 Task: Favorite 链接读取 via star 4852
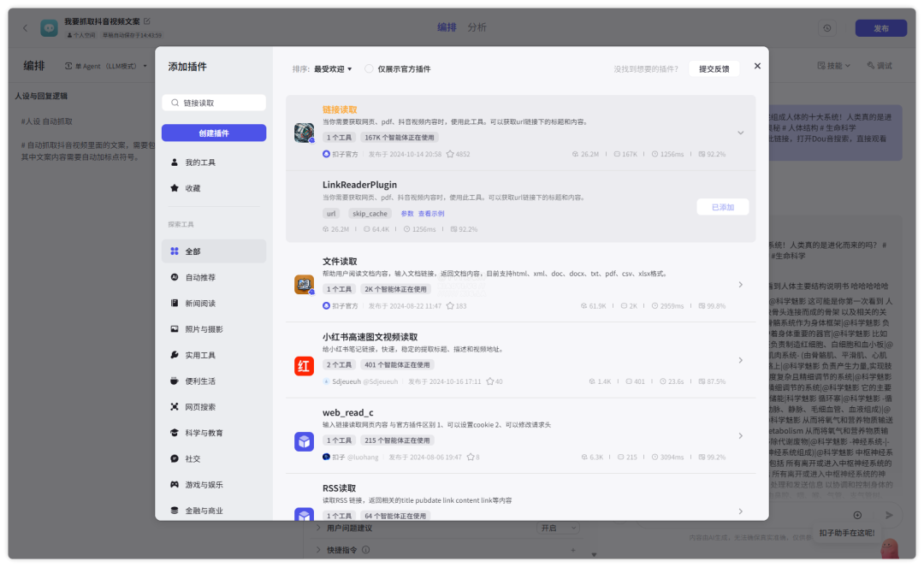click(450, 154)
